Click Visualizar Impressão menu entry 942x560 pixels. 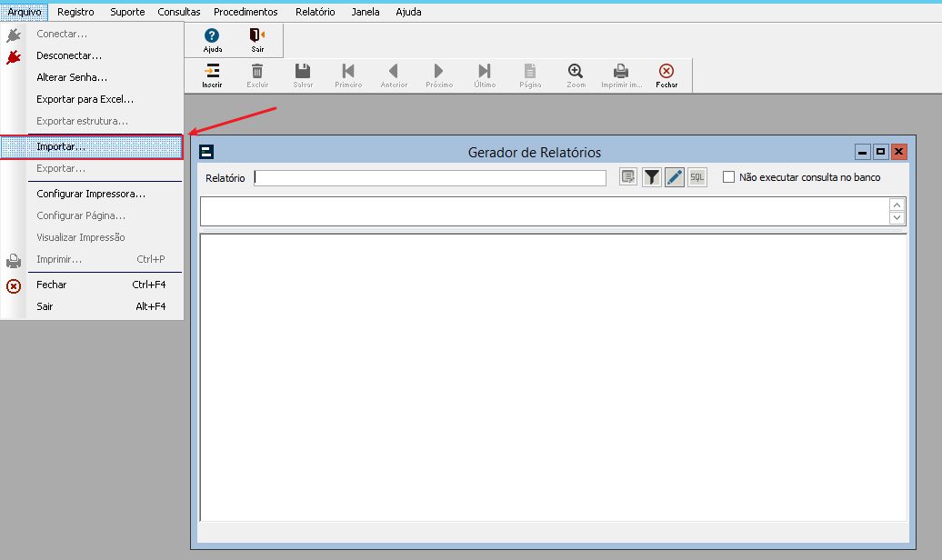coord(92,237)
